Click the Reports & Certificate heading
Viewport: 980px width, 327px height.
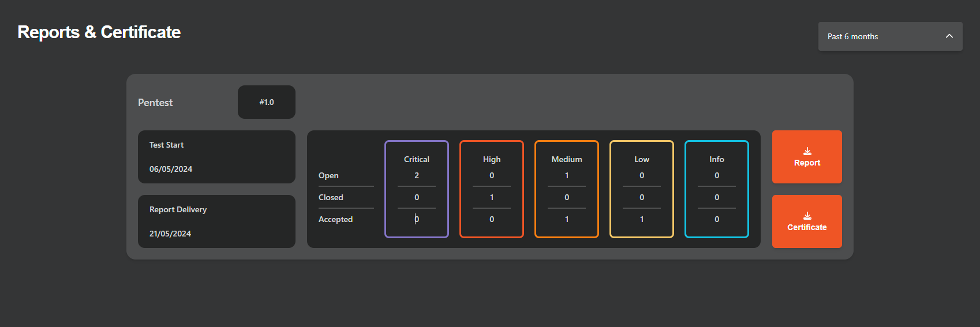(x=99, y=32)
